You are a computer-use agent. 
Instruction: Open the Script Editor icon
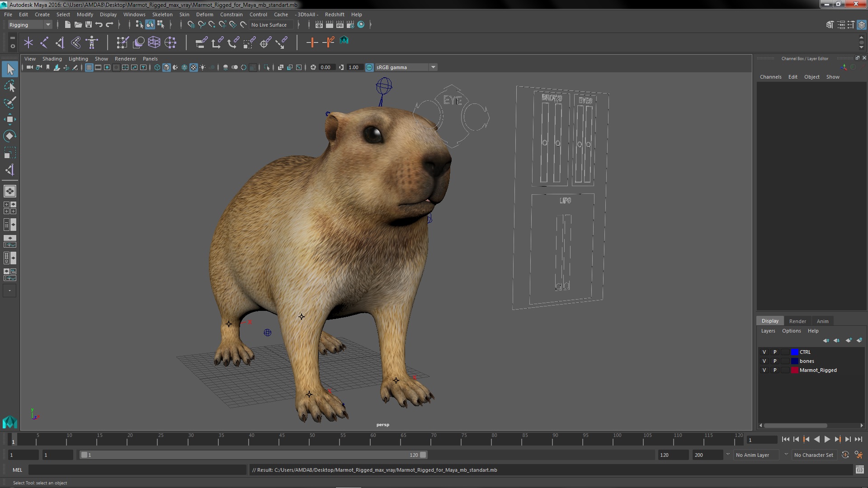tap(859, 470)
